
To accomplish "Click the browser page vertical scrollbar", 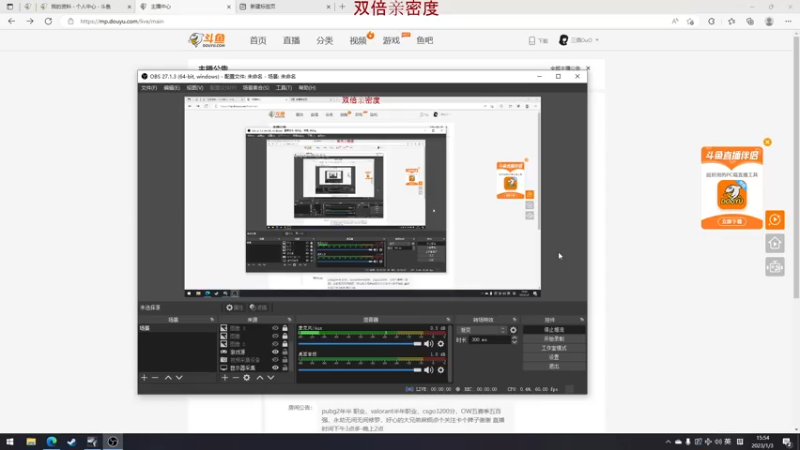I will point(796,168).
